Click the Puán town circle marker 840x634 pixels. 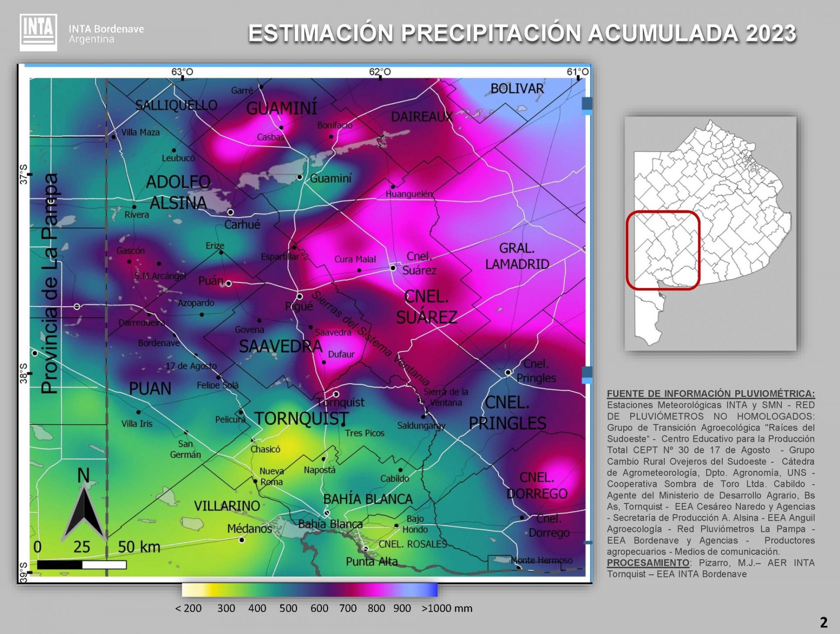coord(228,284)
